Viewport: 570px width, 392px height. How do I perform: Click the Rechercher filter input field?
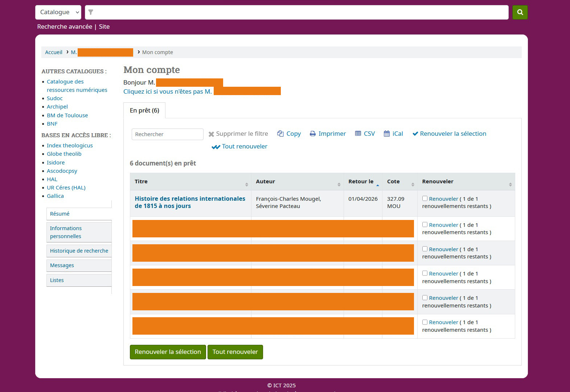pyautogui.click(x=167, y=134)
